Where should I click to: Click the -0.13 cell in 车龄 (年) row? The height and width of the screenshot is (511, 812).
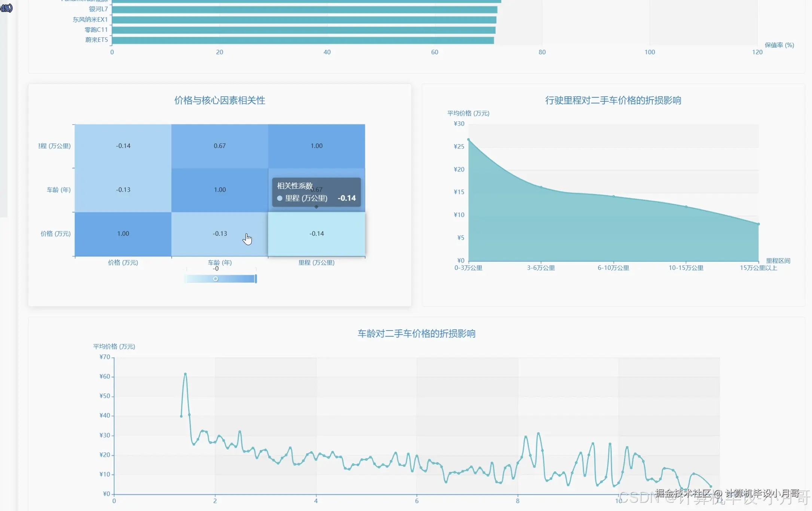pyautogui.click(x=123, y=190)
